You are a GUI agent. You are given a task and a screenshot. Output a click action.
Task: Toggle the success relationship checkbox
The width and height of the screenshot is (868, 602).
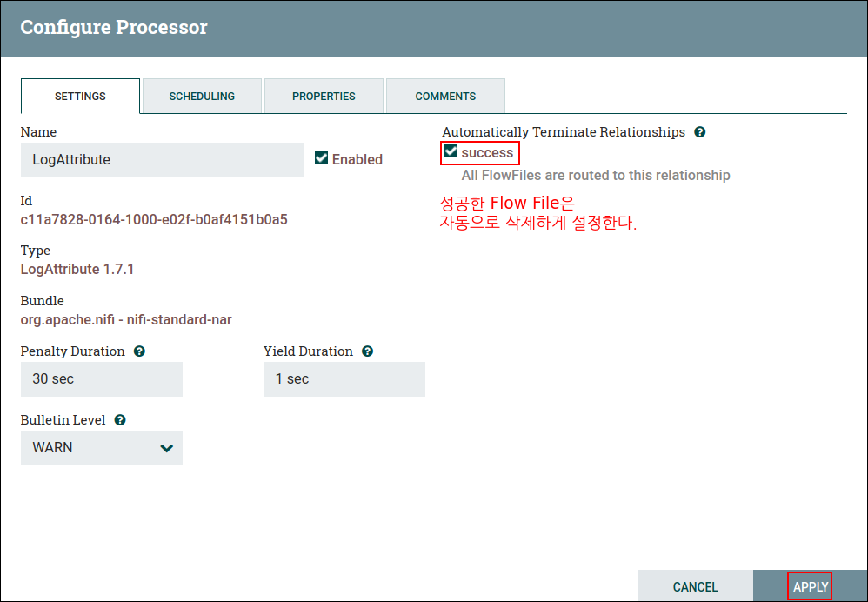[x=451, y=151]
